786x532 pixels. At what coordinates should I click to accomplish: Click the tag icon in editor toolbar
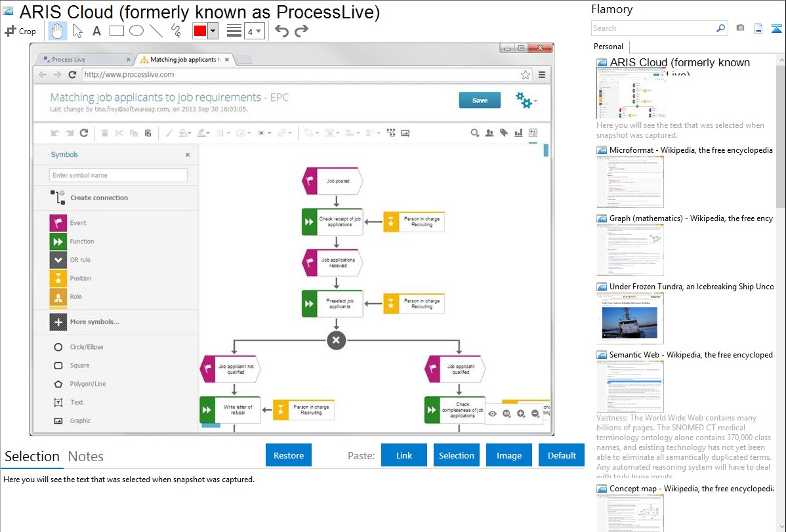(504, 133)
